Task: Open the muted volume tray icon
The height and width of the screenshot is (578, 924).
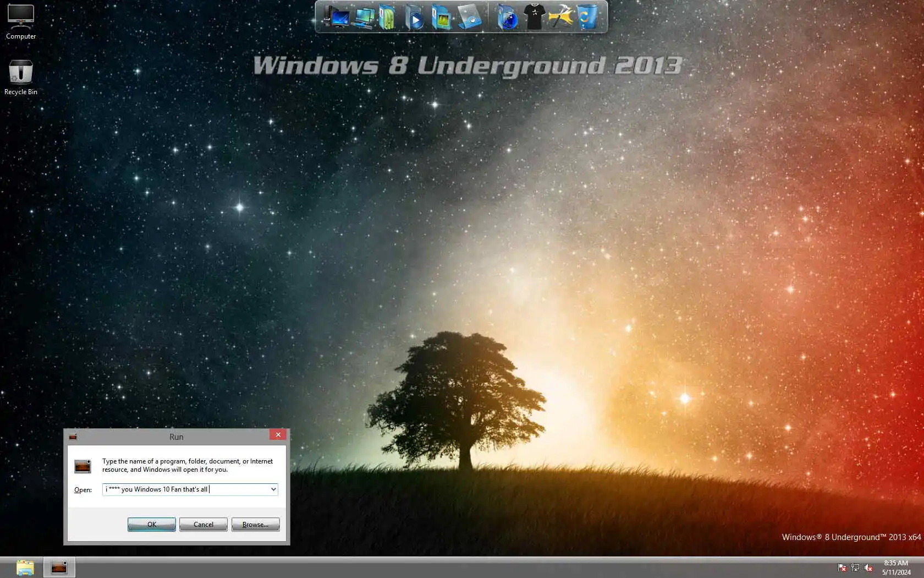Action: tap(868, 568)
